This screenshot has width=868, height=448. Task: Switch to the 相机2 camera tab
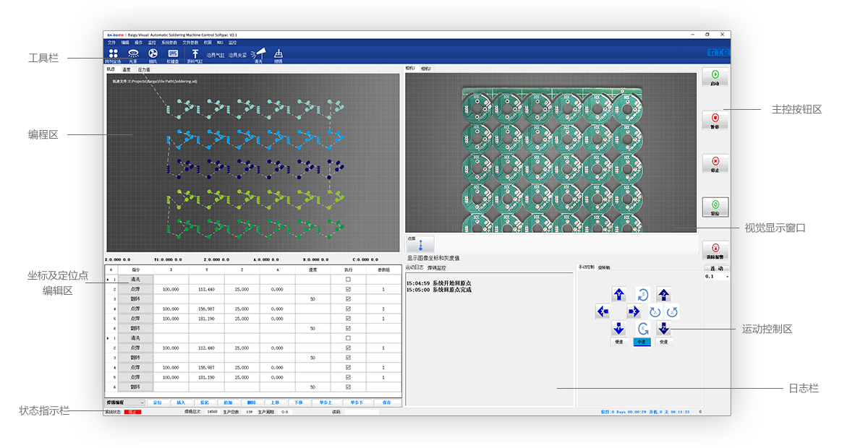click(425, 69)
